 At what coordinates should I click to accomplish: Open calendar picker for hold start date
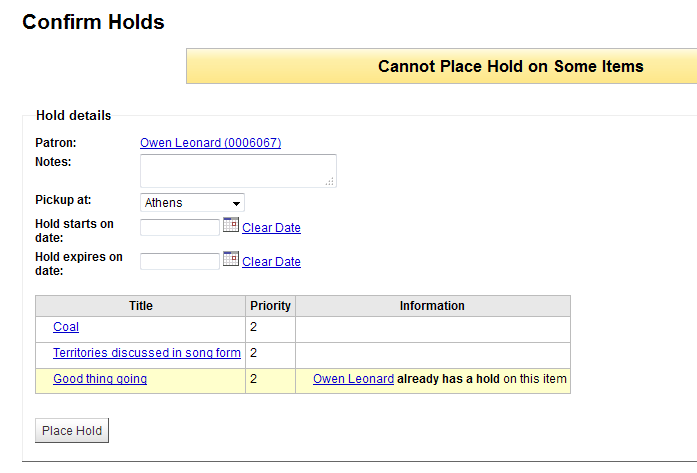click(230, 226)
